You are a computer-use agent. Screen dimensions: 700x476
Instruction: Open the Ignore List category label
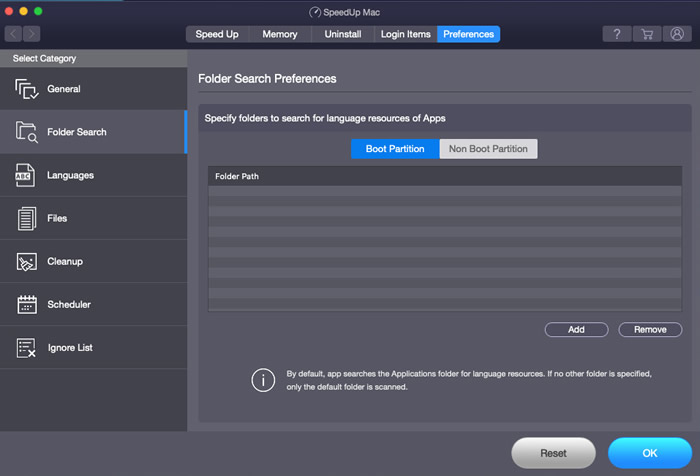pos(70,348)
